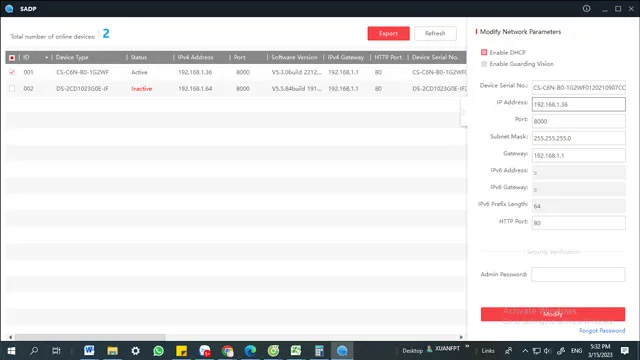Viewport: 640px width, 360px height.
Task: Click the Port input field in side panel
Action: click(578, 121)
